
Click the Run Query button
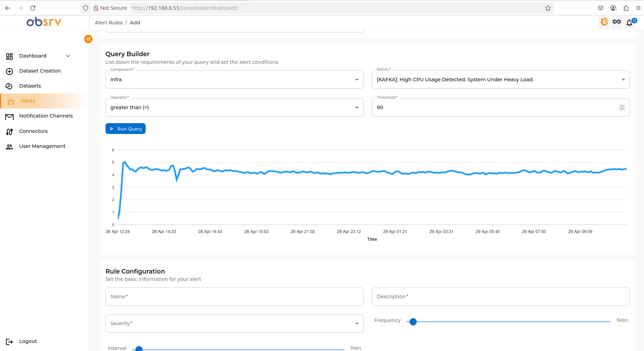(x=125, y=128)
